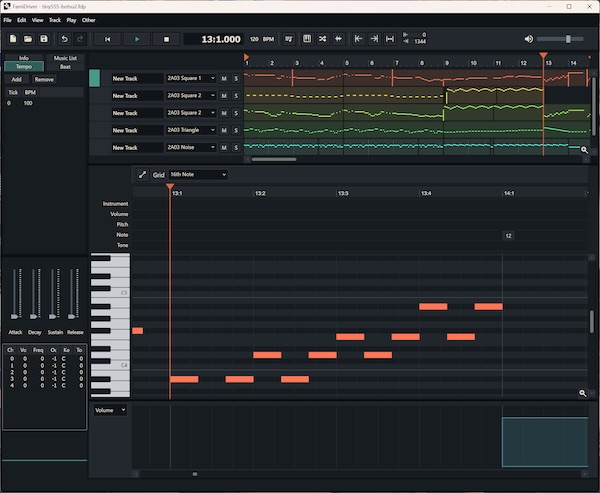The height and width of the screenshot is (493, 600).
Task: Click the Decay envelope slider
Action: (x=34, y=294)
